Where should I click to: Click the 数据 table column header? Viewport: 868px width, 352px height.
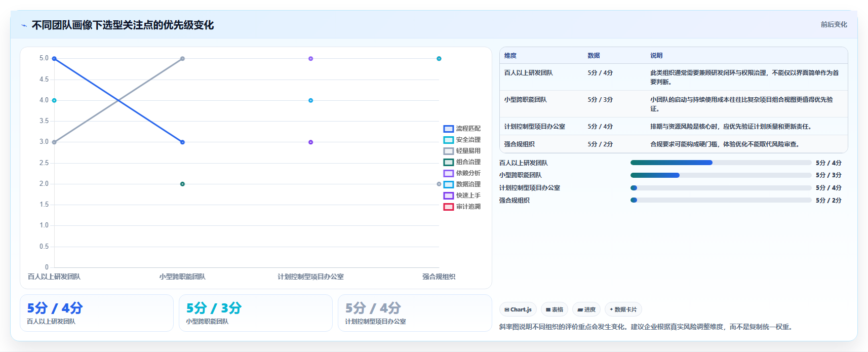pos(594,56)
